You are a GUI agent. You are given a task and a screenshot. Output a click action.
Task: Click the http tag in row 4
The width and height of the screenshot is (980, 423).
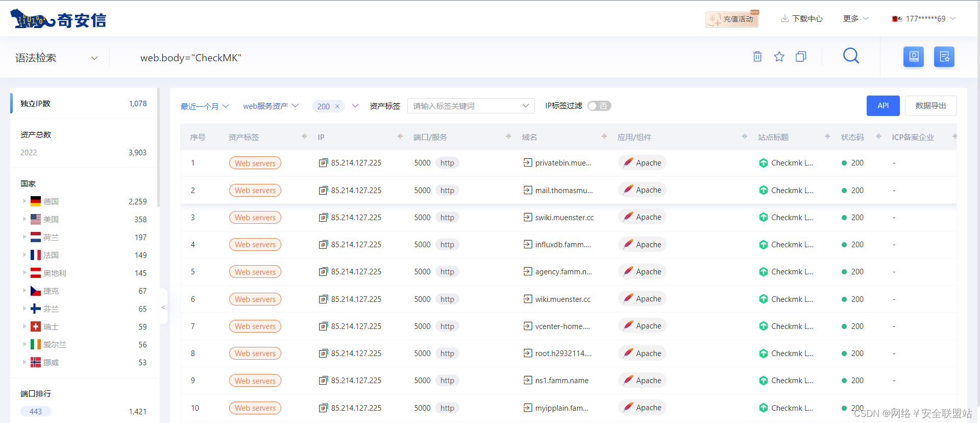click(x=447, y=245)
